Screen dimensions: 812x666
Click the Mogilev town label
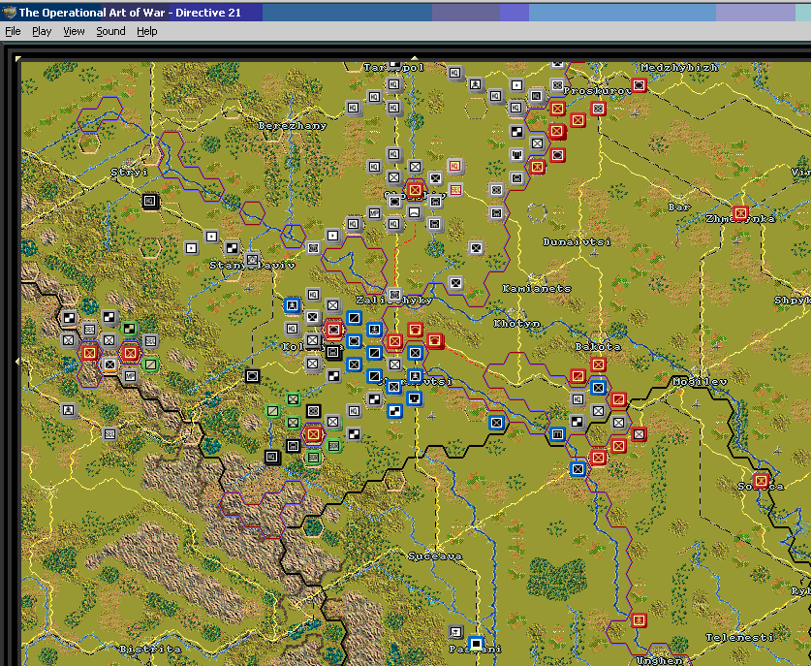click(701, 381)
